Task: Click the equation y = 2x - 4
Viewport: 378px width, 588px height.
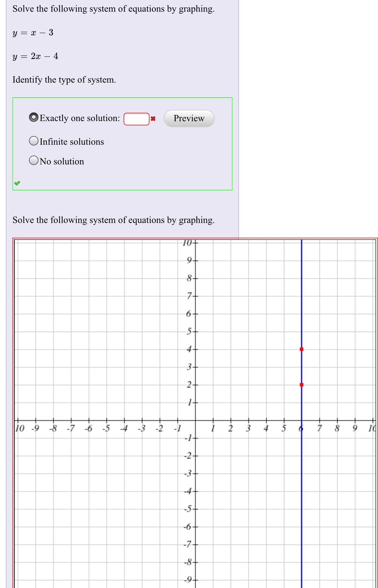Action: [35, 56]
